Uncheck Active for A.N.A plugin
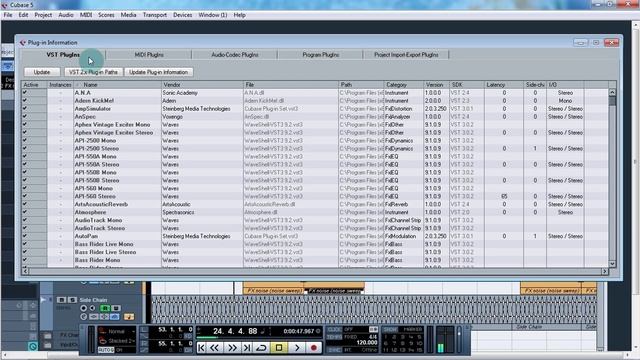Viewport: 640px width, 360px height. pyautogui.click(x=25, y=93)
